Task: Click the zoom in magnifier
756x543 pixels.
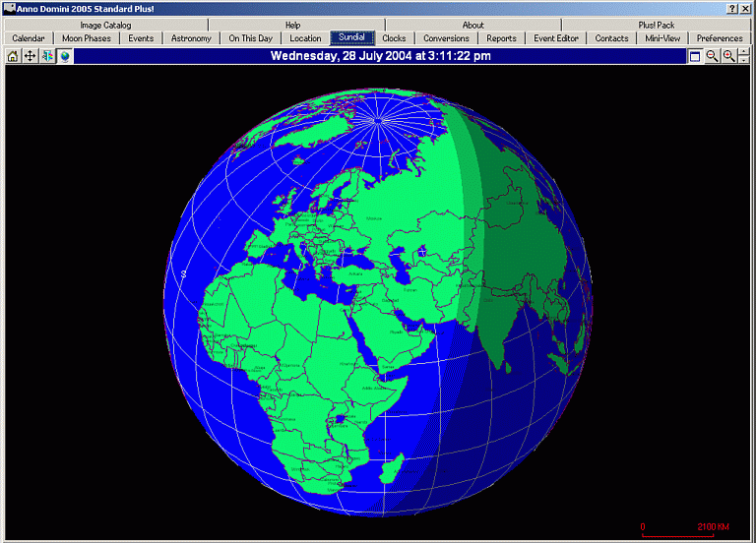Action: click(728, 56)
